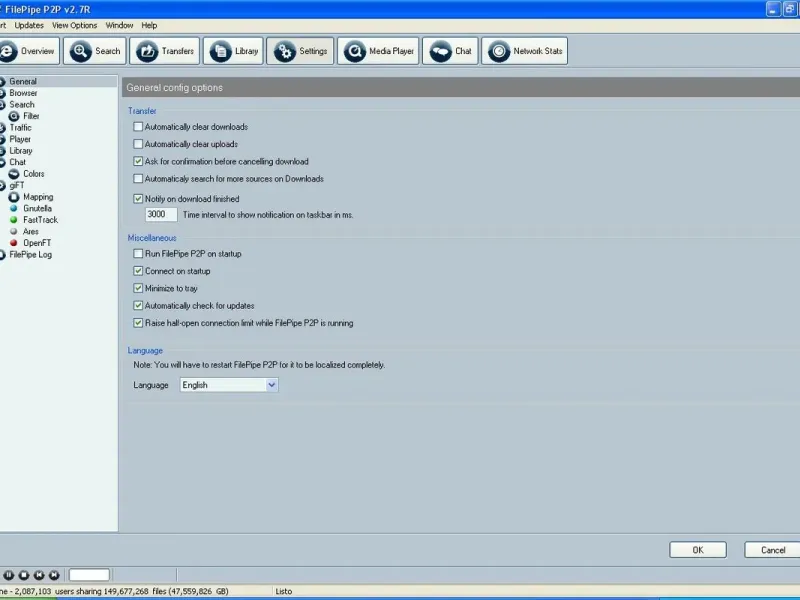This screenshot has width=800, height=600.
Task: Open the Help menu
Action: 149,26
